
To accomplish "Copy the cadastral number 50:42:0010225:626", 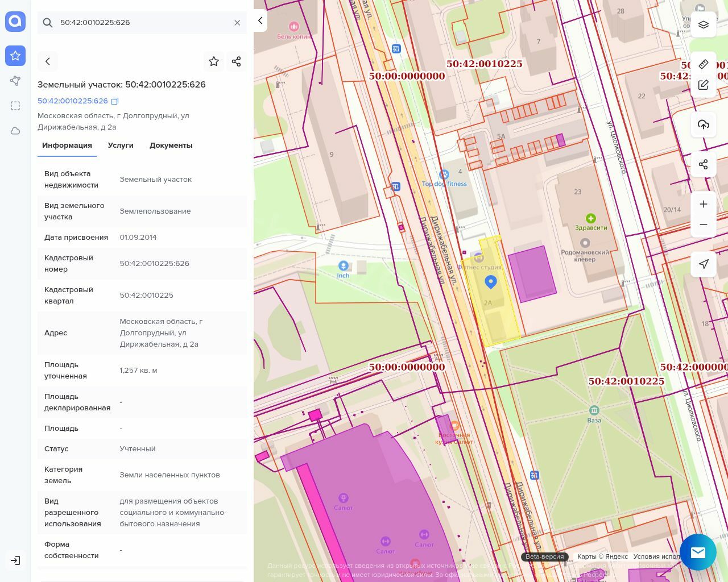I will pyautogui.click(x=115, y=101).
